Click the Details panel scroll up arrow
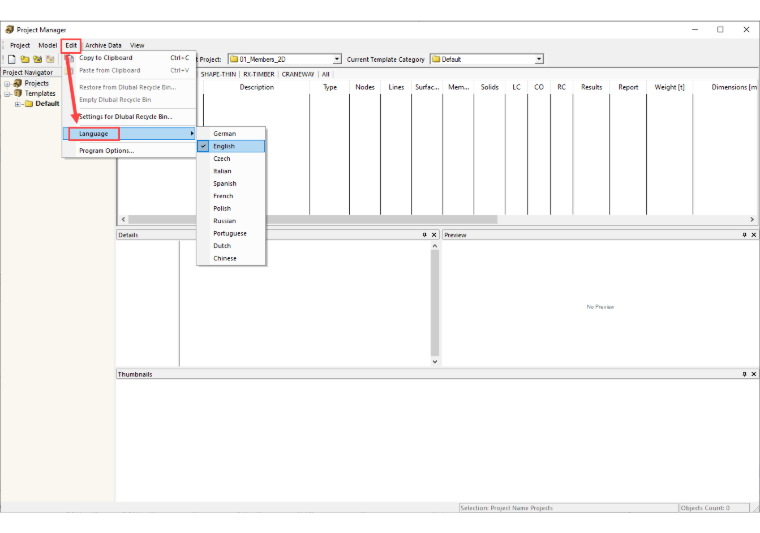Screen dimensions: 760x533 pos(435,246)
